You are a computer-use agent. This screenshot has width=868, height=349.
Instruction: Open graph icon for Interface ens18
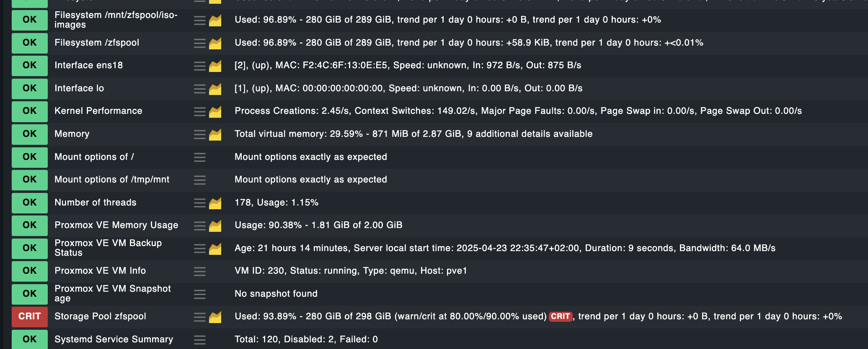(215, 66)
